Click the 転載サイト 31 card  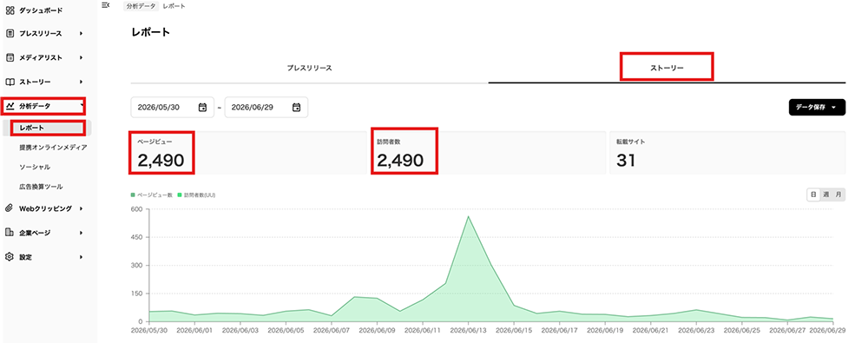pos(727,152)
